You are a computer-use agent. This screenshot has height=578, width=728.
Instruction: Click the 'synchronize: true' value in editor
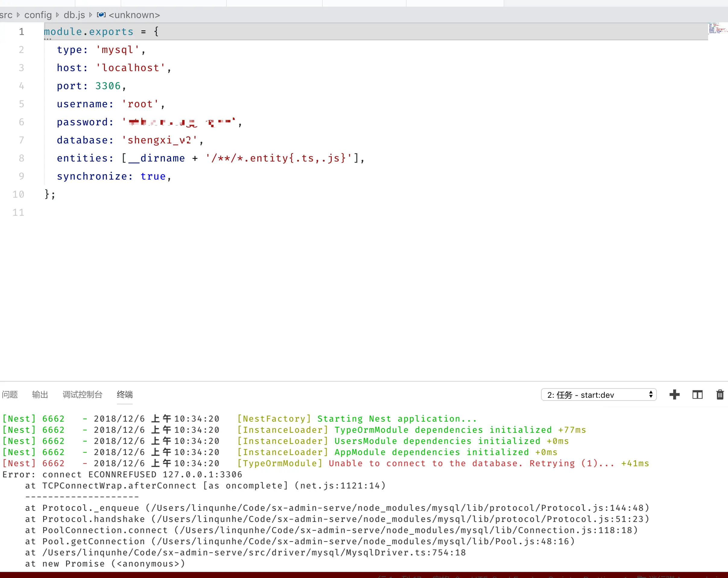click(153, 176)
